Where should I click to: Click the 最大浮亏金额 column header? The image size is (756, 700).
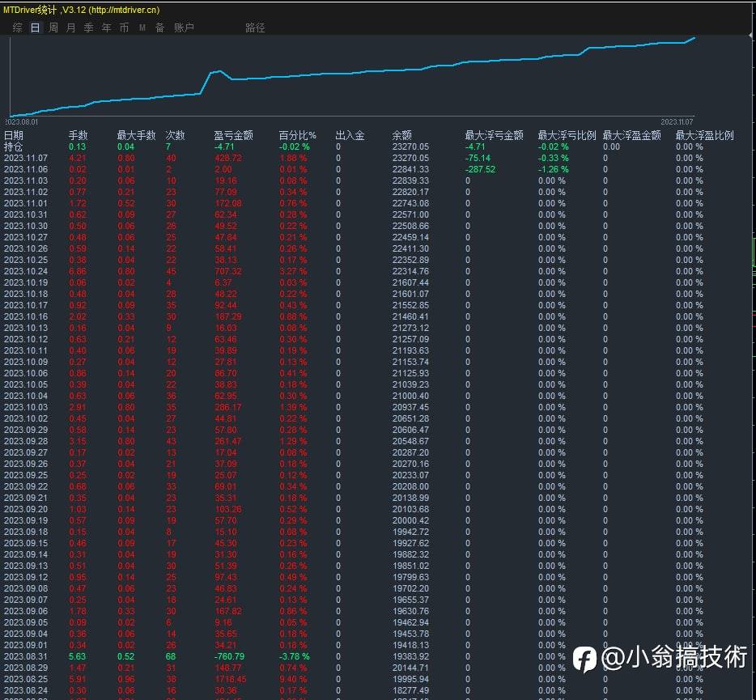coord(494,136)
